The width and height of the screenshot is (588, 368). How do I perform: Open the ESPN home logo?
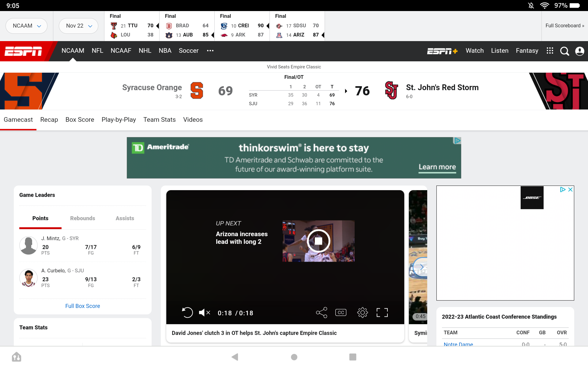(x=23, y=51)
